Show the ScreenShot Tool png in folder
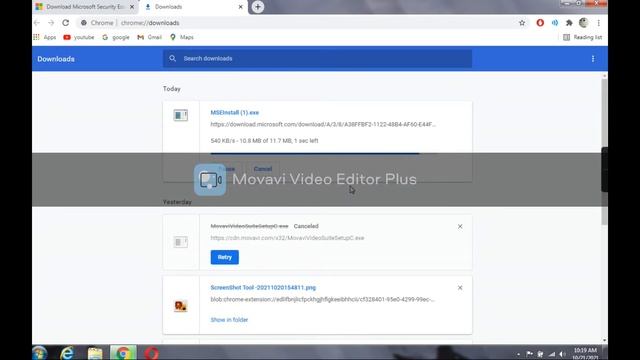The width and height of the screenshot is (640, 360). pos(229,320)
